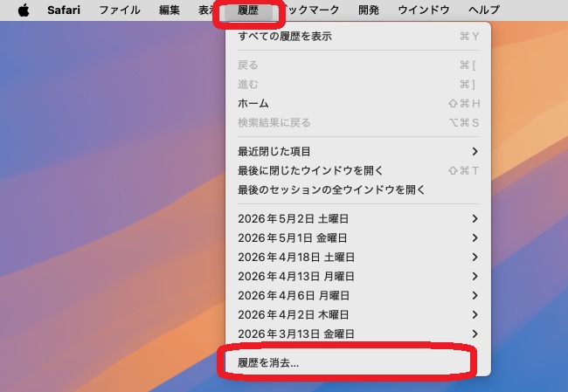The image size is (568, 392).
Task: Close the open 履歴 menu
Action: click(248, 10)
